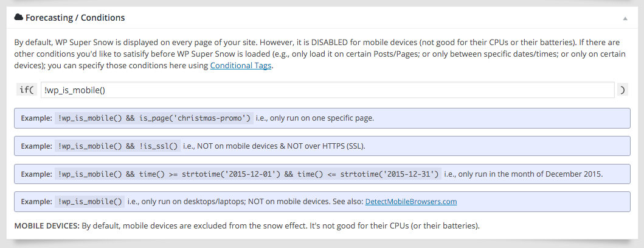Open the DetectMobileBrowsers.com link

pyautogui.click(x=411, y=201)
